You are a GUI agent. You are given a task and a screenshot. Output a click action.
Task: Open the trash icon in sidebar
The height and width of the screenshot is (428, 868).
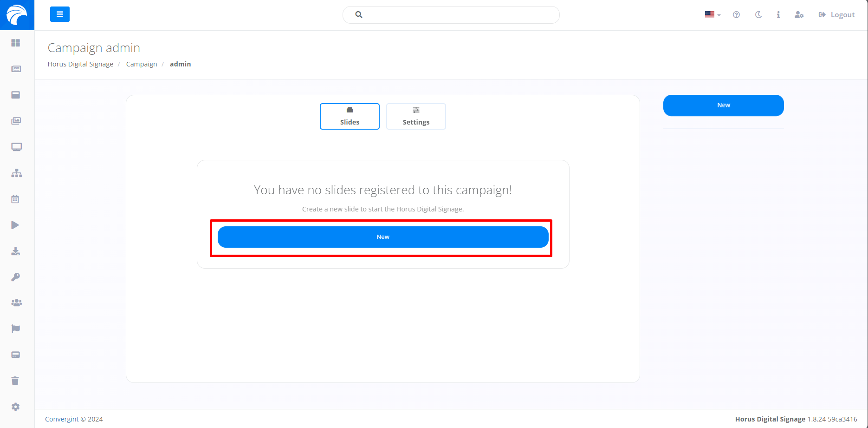(x=15, y=381)
